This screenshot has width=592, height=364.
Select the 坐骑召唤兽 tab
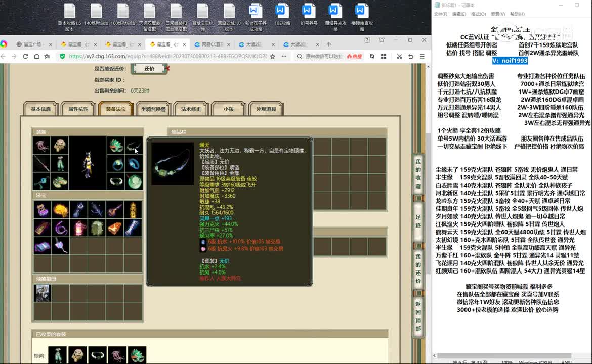pyautogui.click(x=153, y=109)
